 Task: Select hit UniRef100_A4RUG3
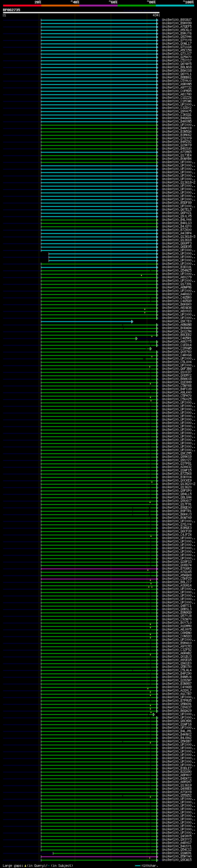(177, 294)
